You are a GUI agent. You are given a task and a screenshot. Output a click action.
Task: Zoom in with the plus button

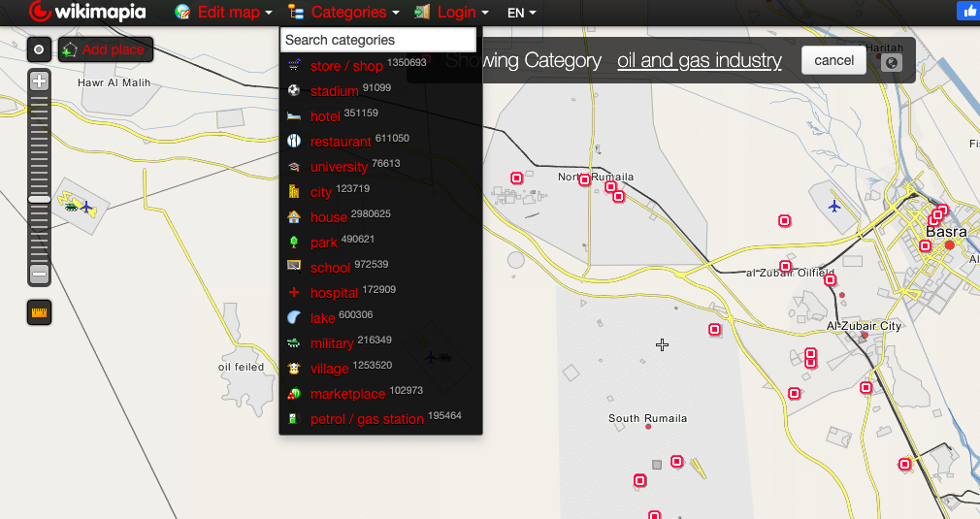(x=39, y=81)
